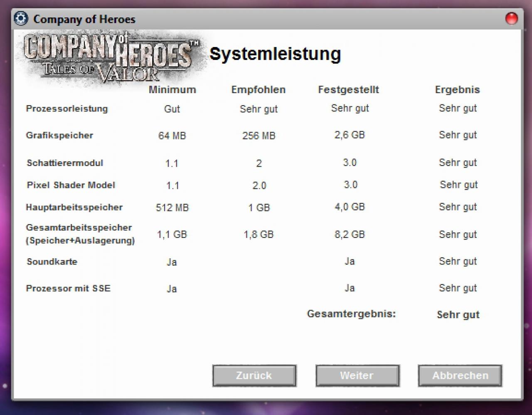The image size is (532, 415).
Task: Select the Systemleistung heading
Action: [275, 54]
